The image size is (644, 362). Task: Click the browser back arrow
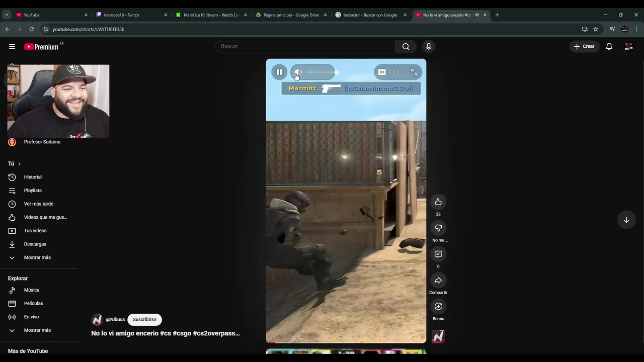click(8, 29)
